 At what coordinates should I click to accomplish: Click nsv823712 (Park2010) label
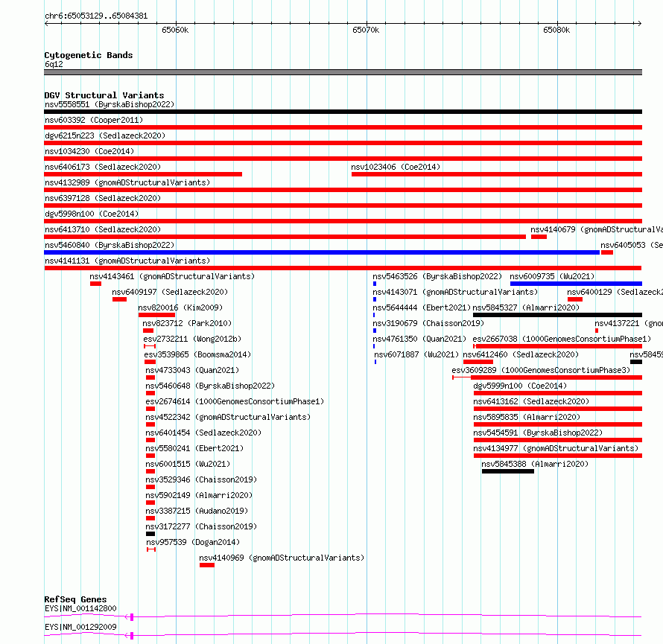(x=187, y=323)
